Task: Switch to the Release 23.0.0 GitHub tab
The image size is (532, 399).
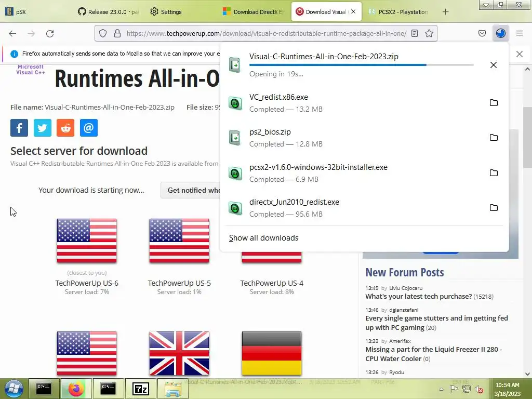Action: pos(108,12)
